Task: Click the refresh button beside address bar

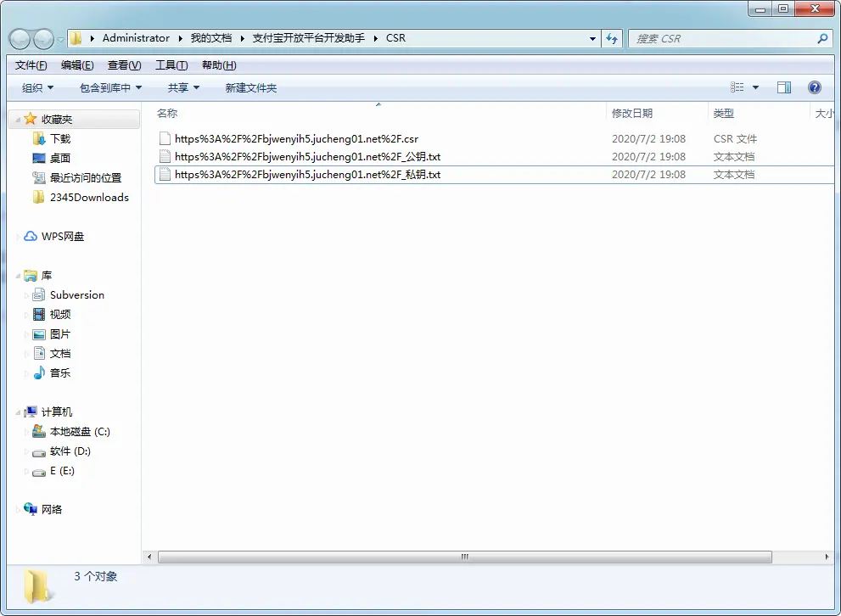Action: (612, 38)
